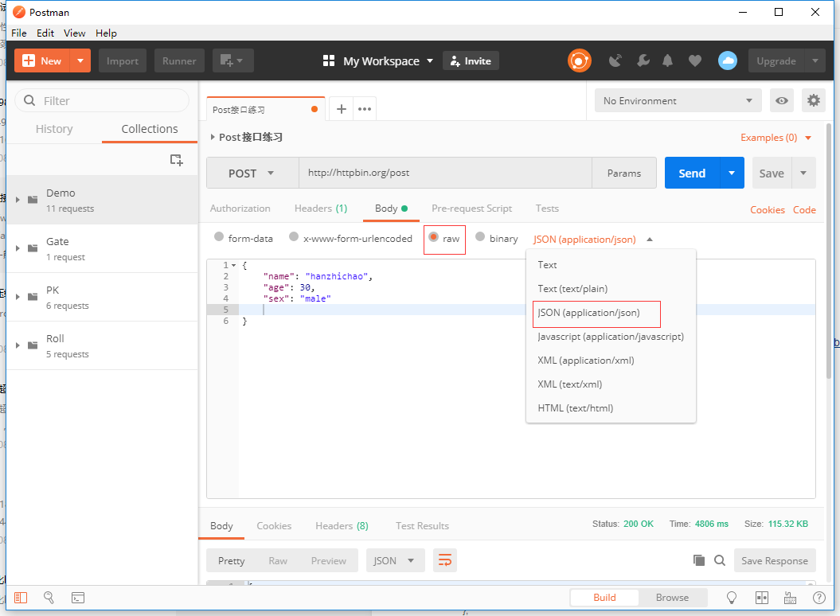840x616 pixels.
Task: Toggle sidebar icon in status bar
Action: point(21,598)
